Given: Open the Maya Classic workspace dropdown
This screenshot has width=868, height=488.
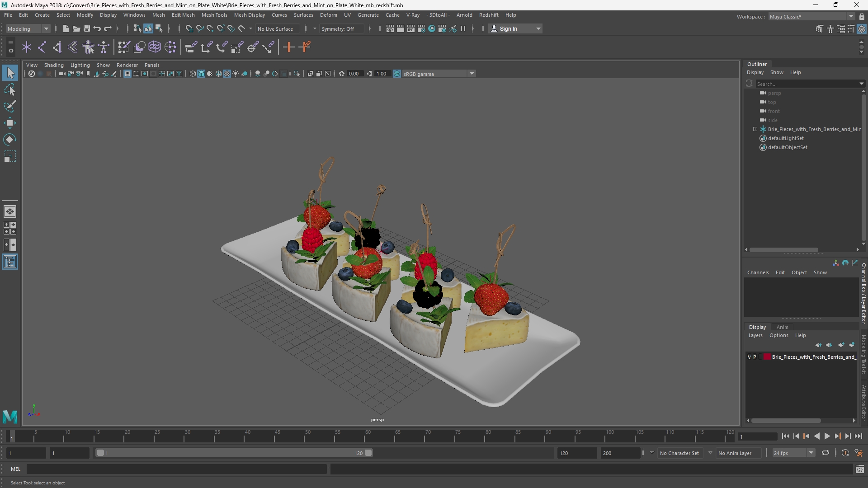Looking at the screenshot, I should point(811,17).
